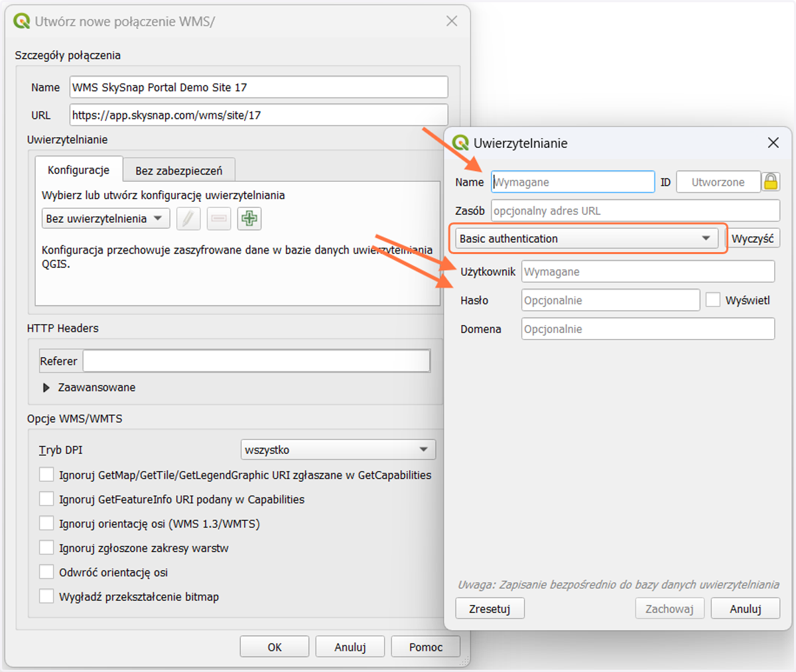The width and height of the screenshot is (796, 672).
Task: Check Ignoruj zgłoszone zakresy warstw
Action: tap(46, 548)
